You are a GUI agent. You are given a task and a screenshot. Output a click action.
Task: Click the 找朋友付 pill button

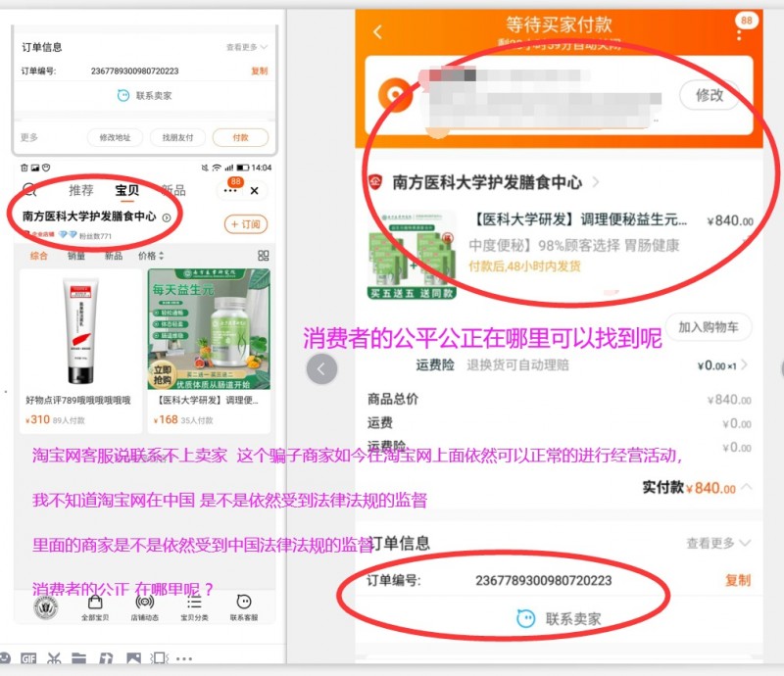pos(177,137)
